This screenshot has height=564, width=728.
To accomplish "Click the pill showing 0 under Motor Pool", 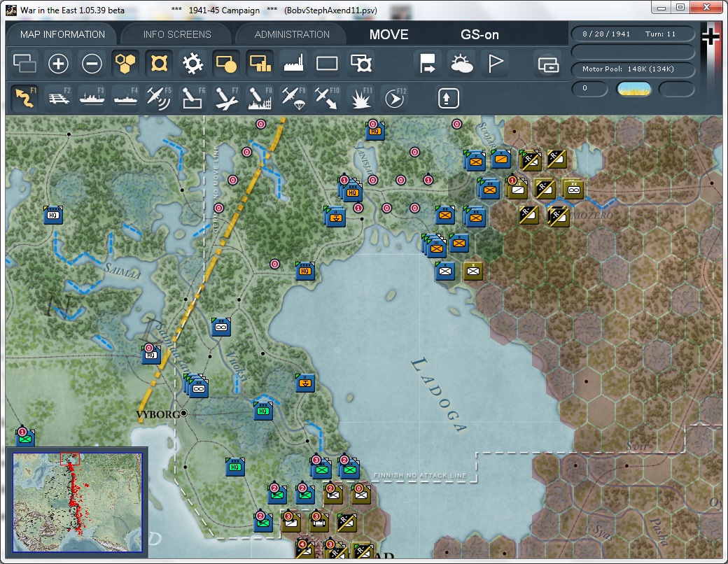I will tap(589, 89).
